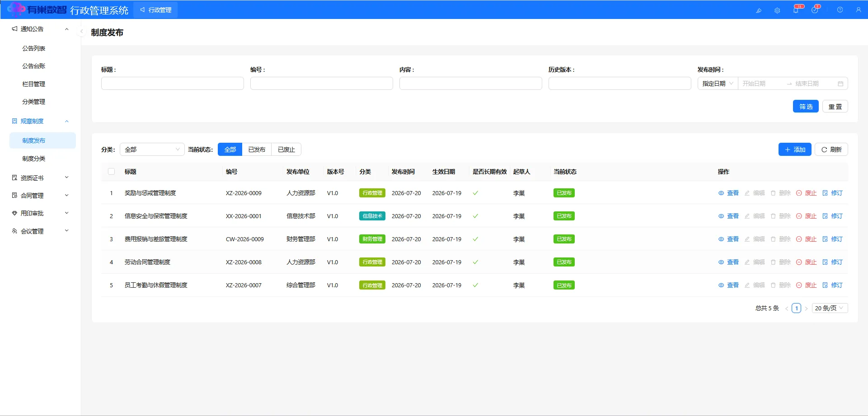Abolish (废止) the 奖励与惩戒管理制度 row
Viewport: 868px width, 416px height.
807,193
